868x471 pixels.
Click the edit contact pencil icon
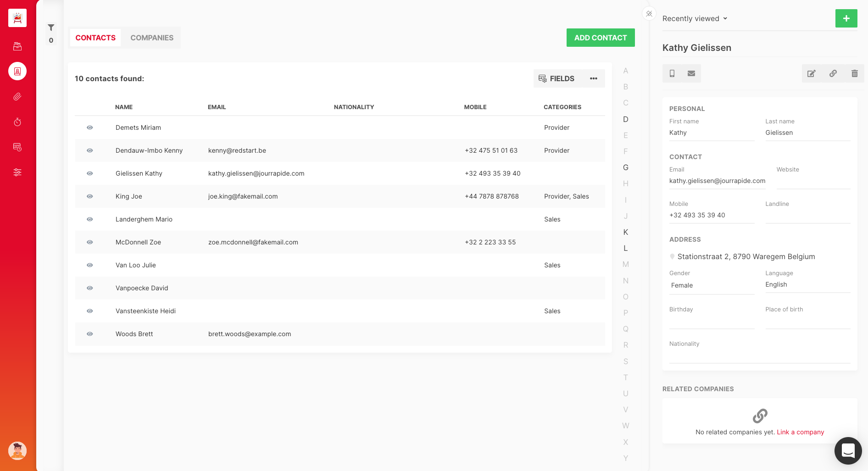[811, 73]
